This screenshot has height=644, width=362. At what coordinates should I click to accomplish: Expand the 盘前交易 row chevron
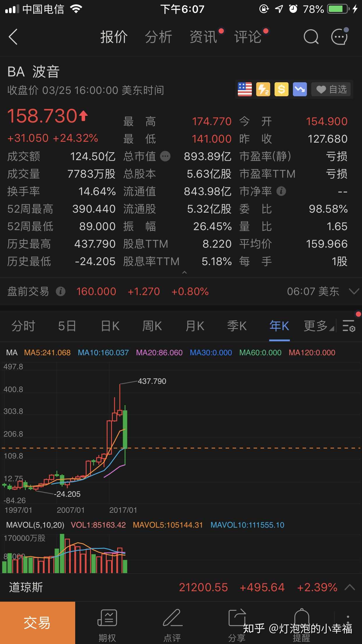(354, 291)
